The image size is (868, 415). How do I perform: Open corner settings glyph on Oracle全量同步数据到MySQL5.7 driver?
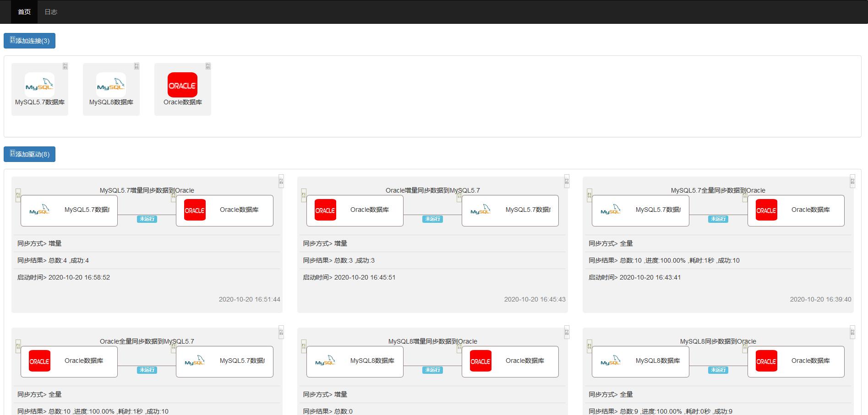[281, 332]
